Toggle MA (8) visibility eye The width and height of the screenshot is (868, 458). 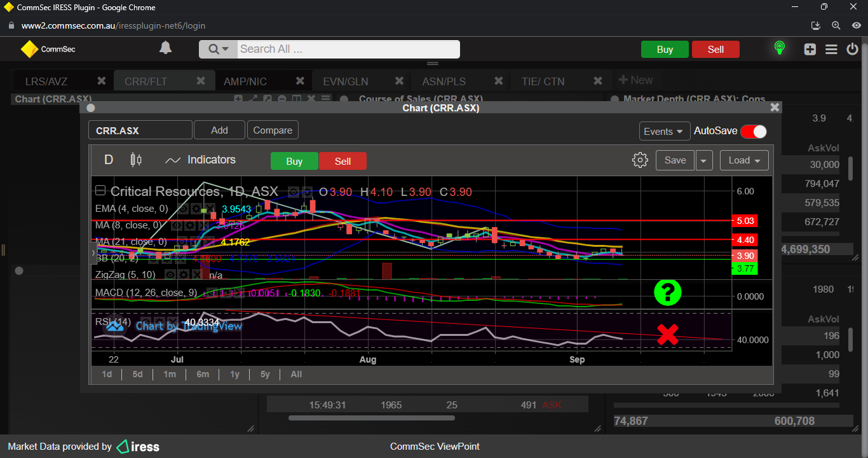(x=177, y=225)
